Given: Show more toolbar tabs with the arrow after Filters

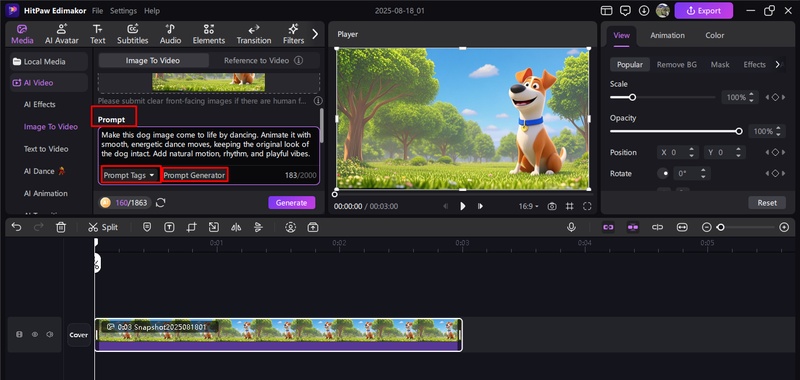Looking at the screenshot, I should point(315,34).
